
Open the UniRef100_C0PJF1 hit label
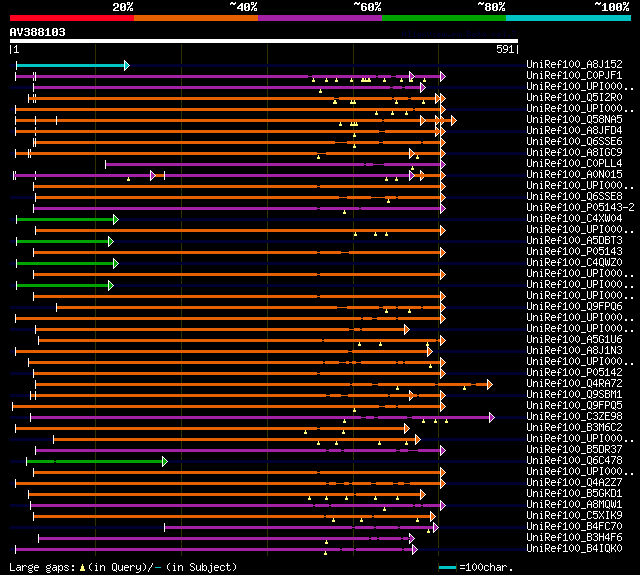point(574,75)
